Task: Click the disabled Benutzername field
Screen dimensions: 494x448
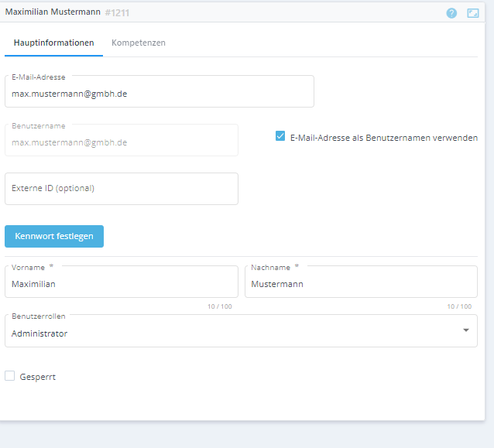Action: (x=122, y=142)
